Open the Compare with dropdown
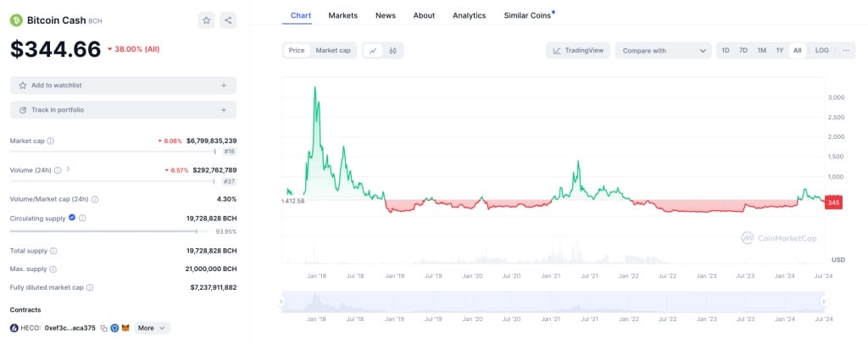Screen dimensions: 868x344 coord(663,50)
